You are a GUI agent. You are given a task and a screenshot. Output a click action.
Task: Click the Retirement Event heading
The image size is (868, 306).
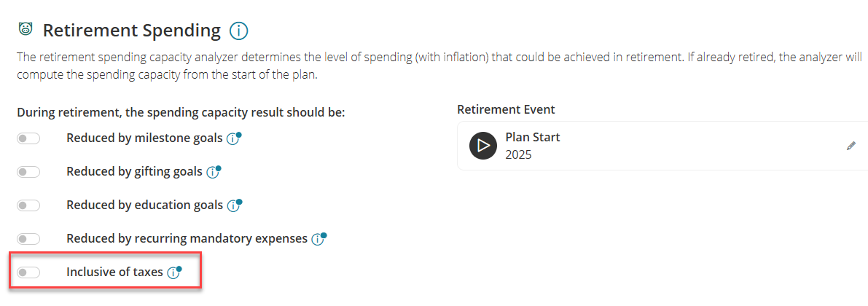506,109
